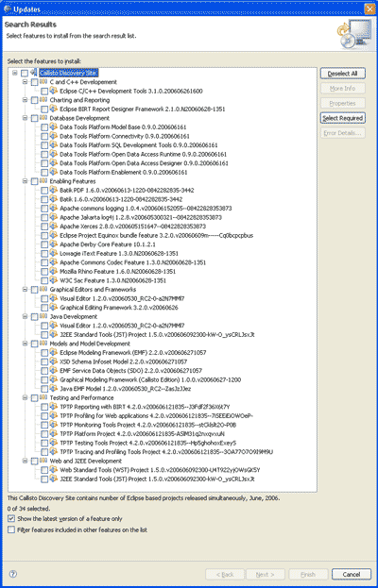378x588 pixels.
Task: Select the Graphical Modeling Framework (Callisto Edition) row
Action: pos(150,379)
